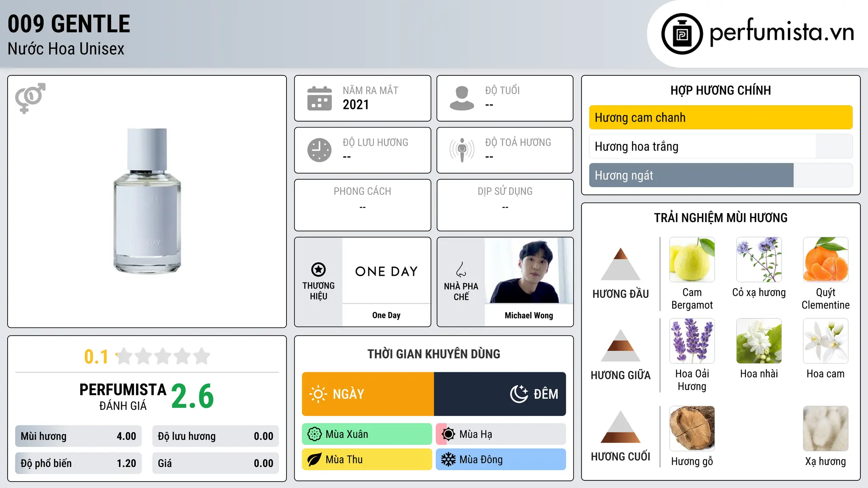The image size is (868, 488).
Task: Click the 009 GENTLE product title
Action: (69, 24)
